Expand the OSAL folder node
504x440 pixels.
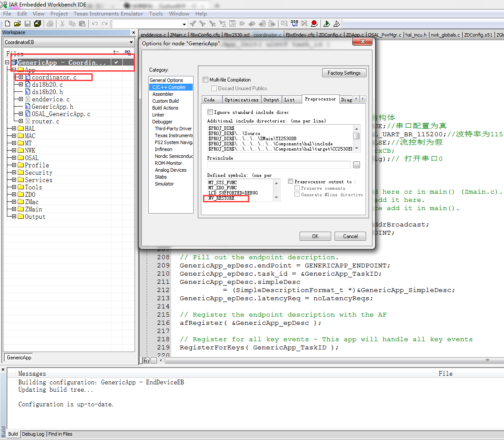14,157
